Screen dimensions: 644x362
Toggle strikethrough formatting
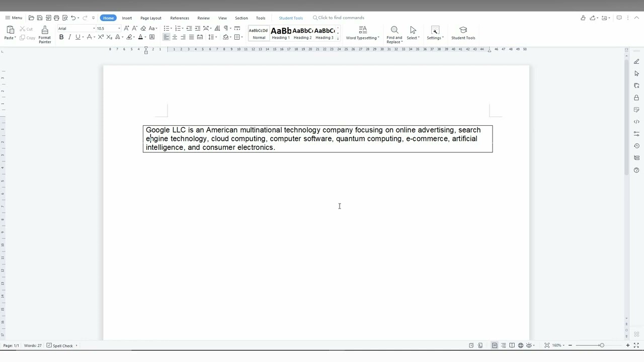pos(89,37)
